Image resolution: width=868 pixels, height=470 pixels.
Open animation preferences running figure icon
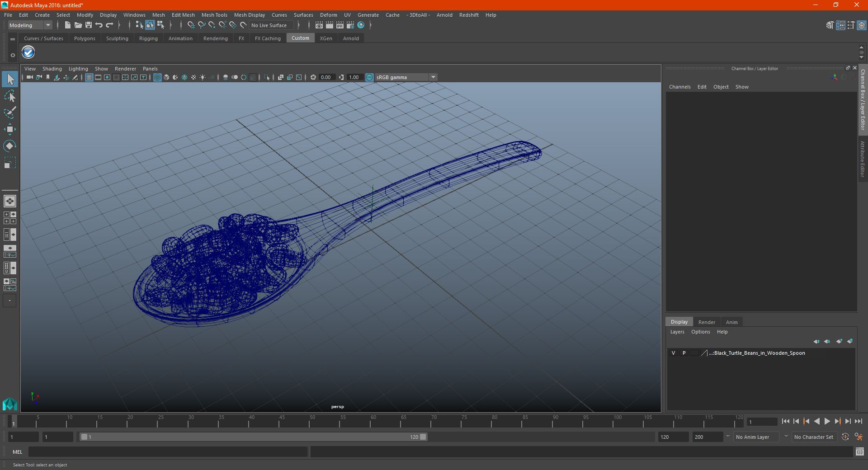pos(859,437)
